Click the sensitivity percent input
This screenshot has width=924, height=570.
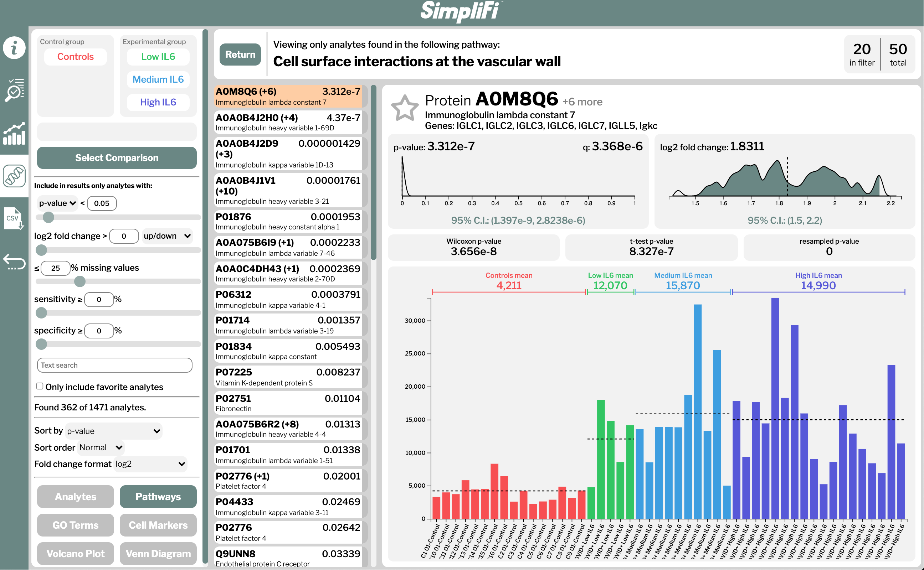tap(99, 299)
